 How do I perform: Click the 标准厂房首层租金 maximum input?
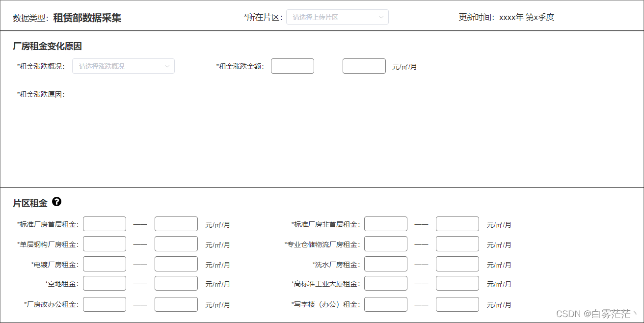pos(176,224)
